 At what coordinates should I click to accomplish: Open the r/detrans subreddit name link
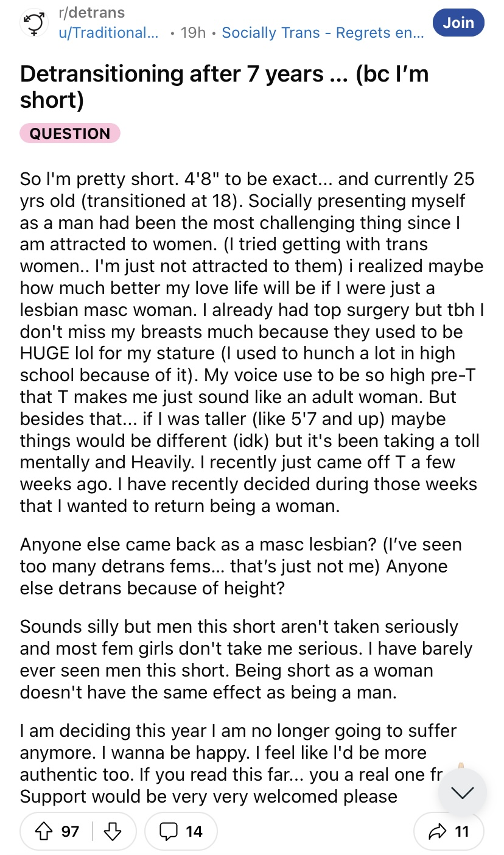91,12
